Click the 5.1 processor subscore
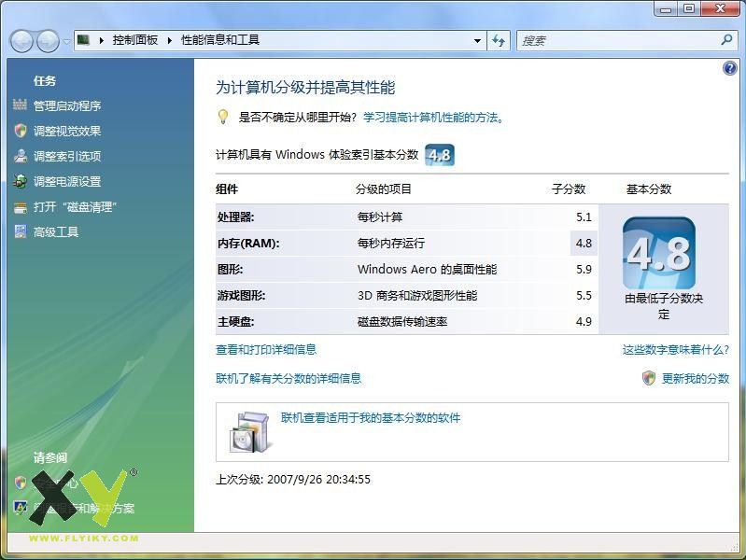 click(x=584, y=217)
